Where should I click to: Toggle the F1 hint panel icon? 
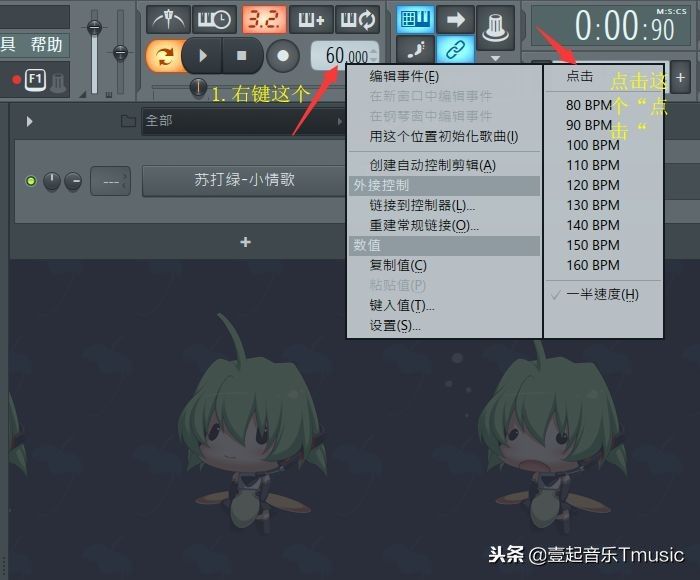[35, 80]
